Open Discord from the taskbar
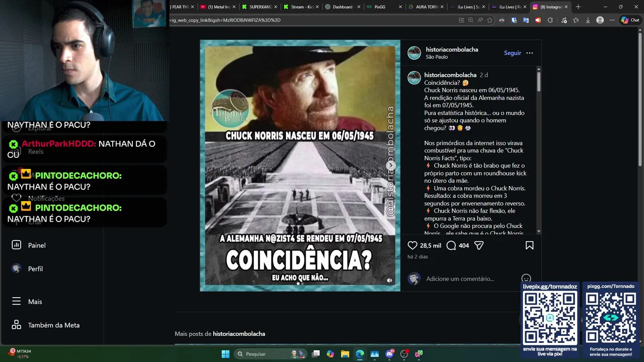This screenshot has width=644, height=362. pyautogui.click(x=389, y=354)
